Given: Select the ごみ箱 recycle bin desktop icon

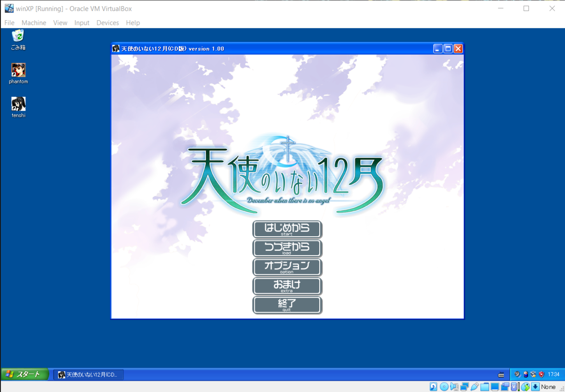Looking at the screenshot, I should pyautogui.click(x=18, y=40).
